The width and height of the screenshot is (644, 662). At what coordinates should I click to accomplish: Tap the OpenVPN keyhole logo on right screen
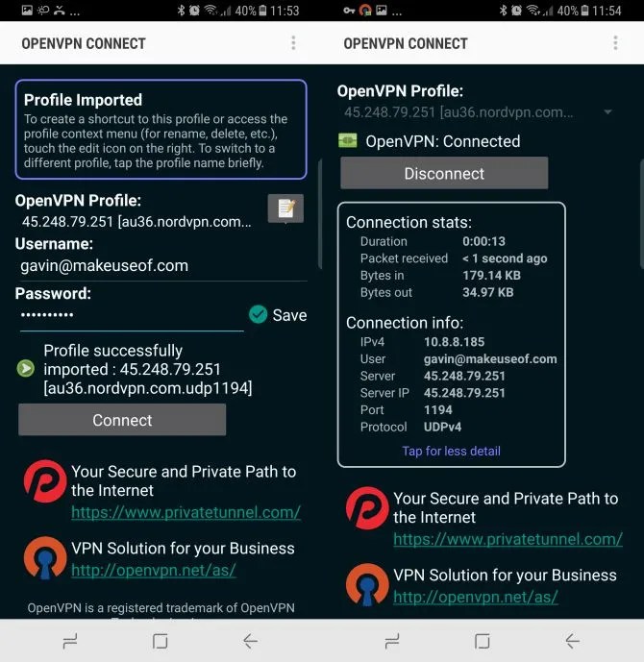tap(367, 585)
